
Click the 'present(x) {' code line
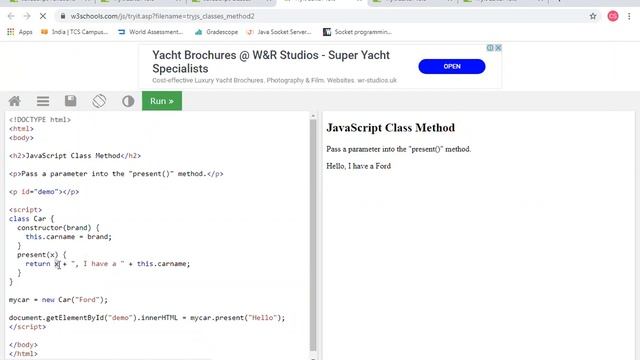pos(42,255)
